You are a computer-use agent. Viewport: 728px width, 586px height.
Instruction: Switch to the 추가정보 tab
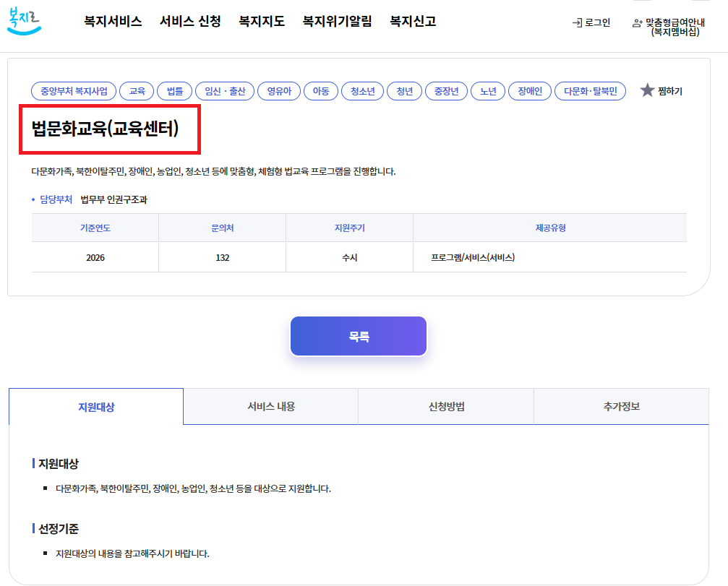tap(622, 406)
